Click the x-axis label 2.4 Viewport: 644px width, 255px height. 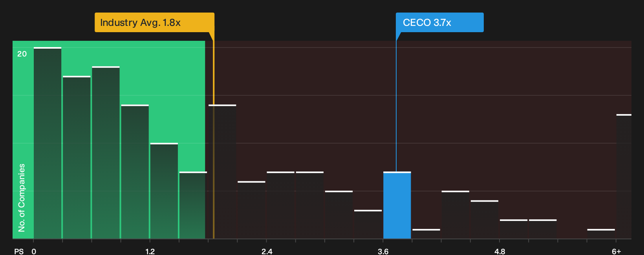click(x=267, y=251)
